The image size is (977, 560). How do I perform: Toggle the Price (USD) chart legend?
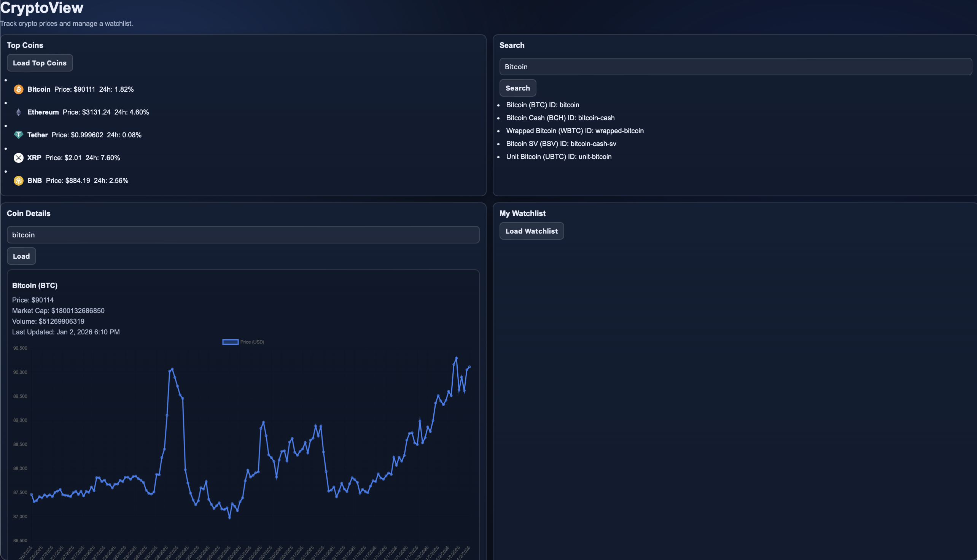click(243, 342)
